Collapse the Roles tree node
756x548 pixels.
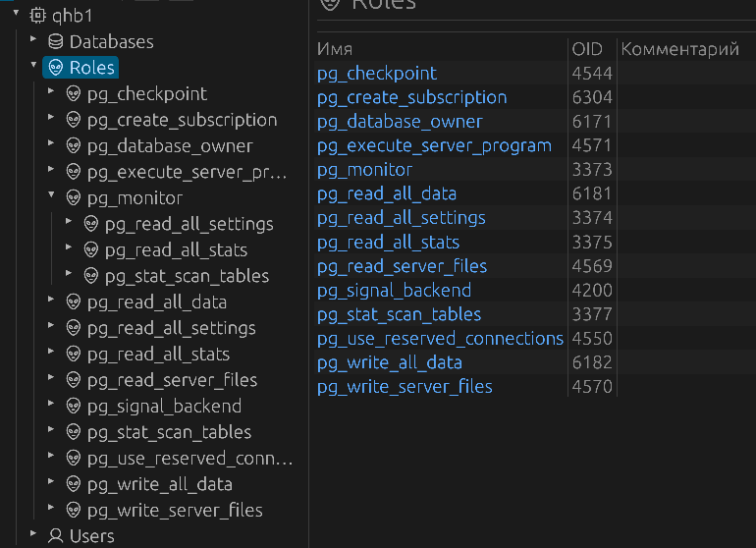tap(33, 67)
